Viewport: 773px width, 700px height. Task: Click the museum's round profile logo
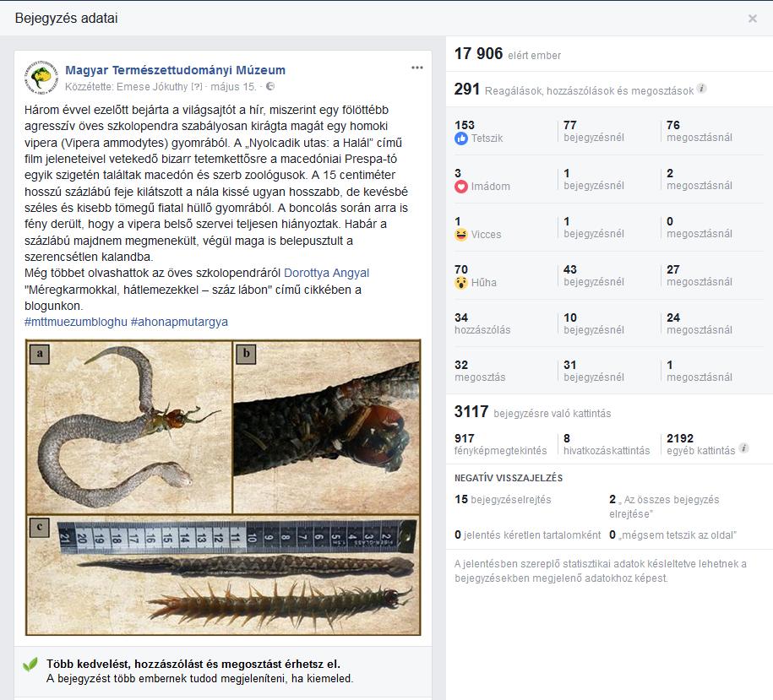click(x=41, y=78)
